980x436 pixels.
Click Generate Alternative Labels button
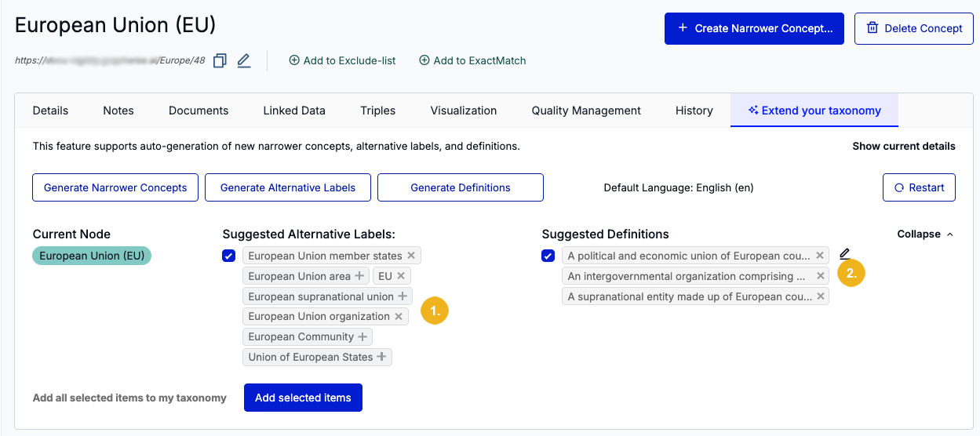click(x=288, y=187)
